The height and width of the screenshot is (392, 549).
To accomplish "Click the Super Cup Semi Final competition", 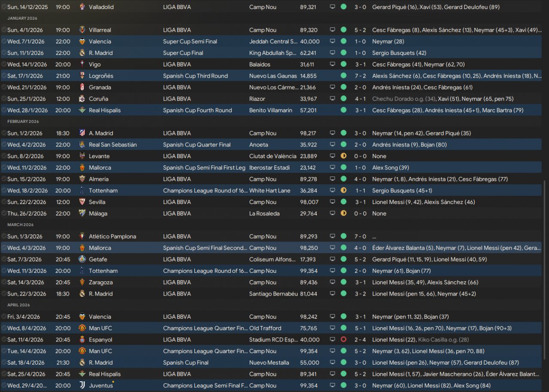I will [x=190, y=42].
